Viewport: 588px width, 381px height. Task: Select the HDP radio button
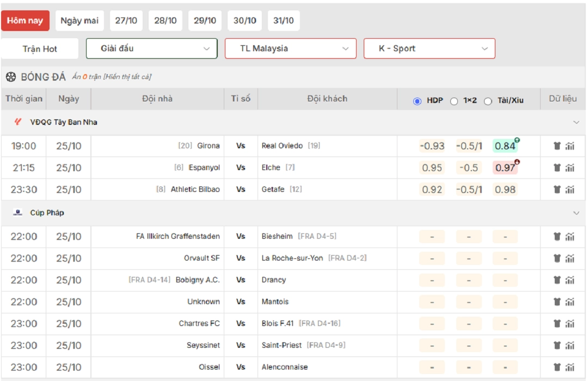(418, 101)
